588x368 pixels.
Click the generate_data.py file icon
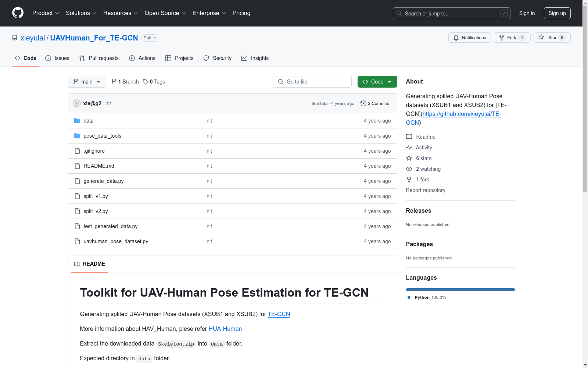tap(77, 181)
